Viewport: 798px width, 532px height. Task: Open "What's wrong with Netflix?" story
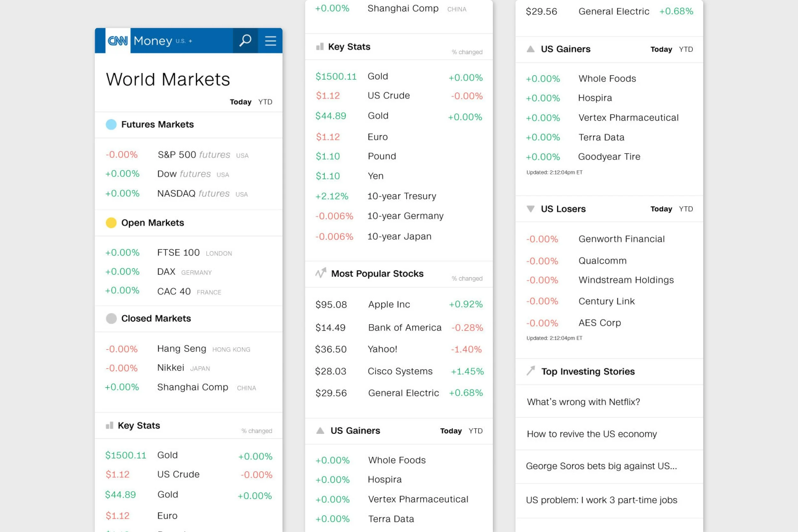pos(583,402)
